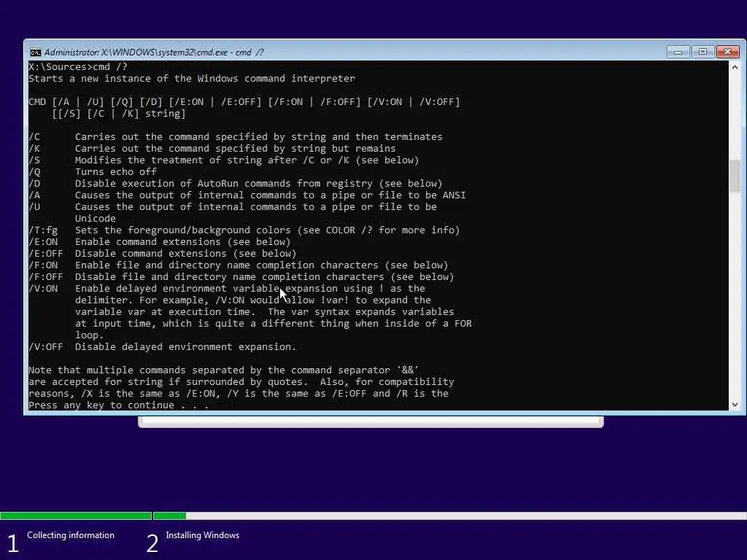Click the 'Note that multiple commands separated' line
747x560 pixels.
point(223,370)
